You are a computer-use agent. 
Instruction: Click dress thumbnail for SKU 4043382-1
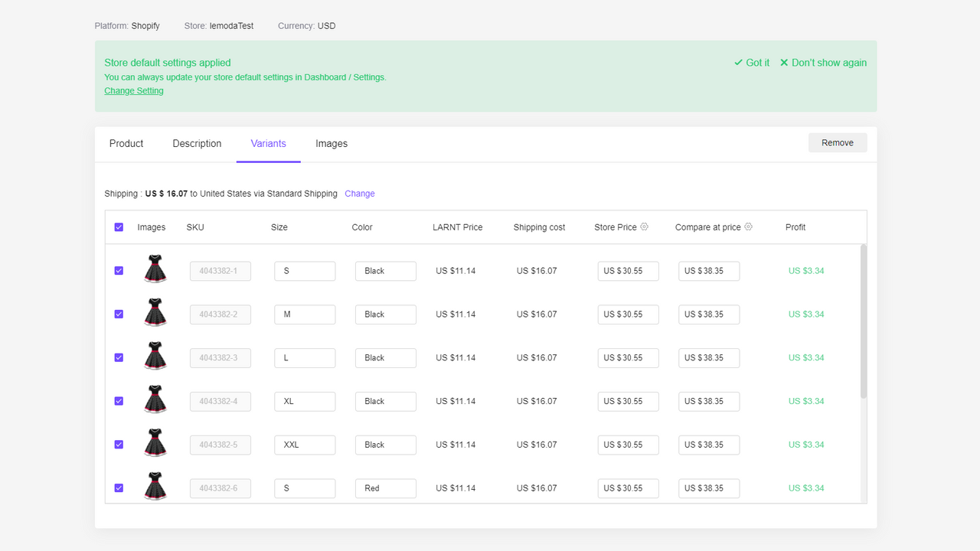[x=155, y=269]
